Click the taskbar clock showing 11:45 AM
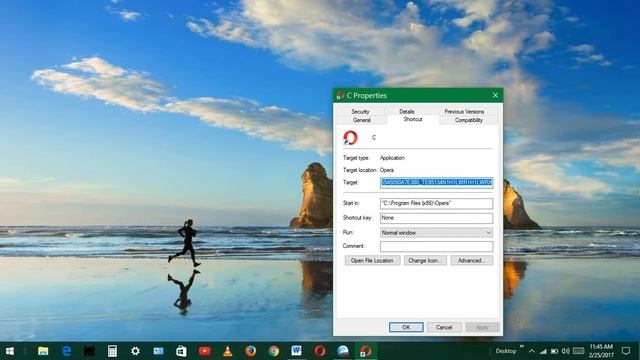This screenshot has height=360, width=640. (601, 351)
